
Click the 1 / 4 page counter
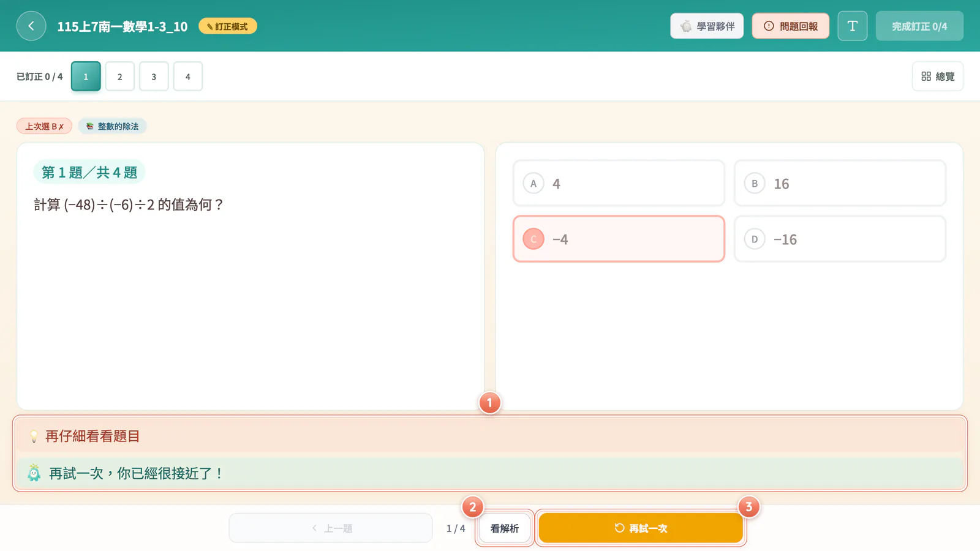coord(456,528)
